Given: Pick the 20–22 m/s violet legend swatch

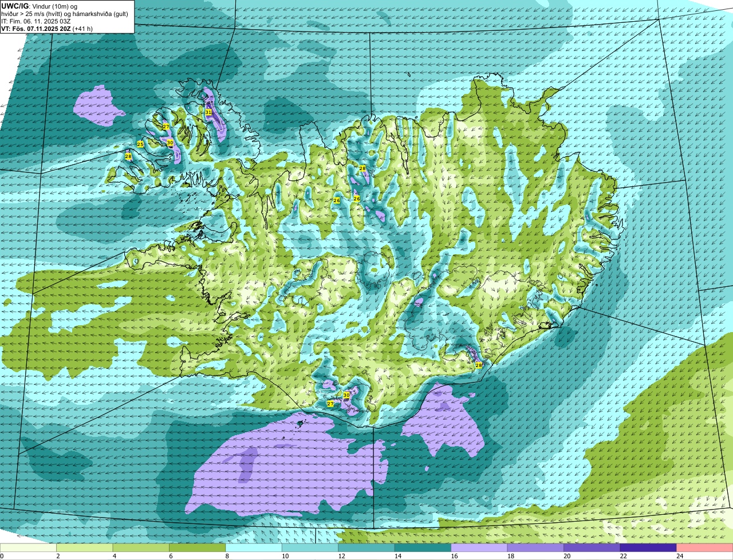Looking at the screenshot, I should [x=592, y=547].
